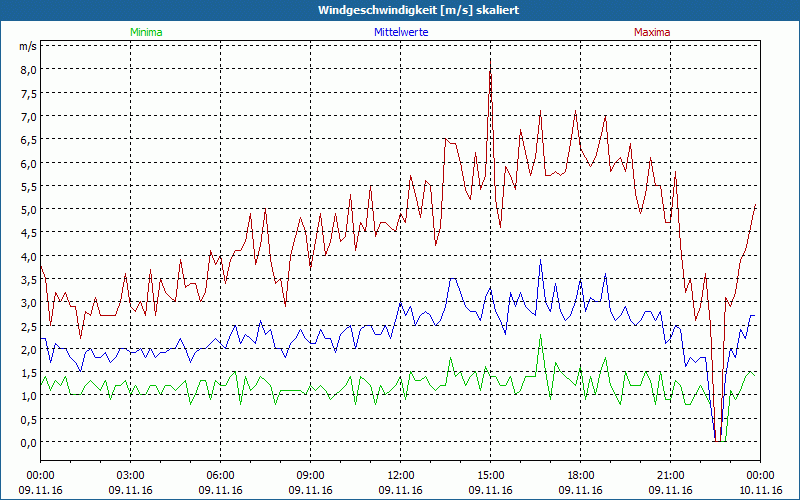This screenshot has width=800, height=500.
Task: Click the 7,0 y-axis value
Action: point(28,117)
